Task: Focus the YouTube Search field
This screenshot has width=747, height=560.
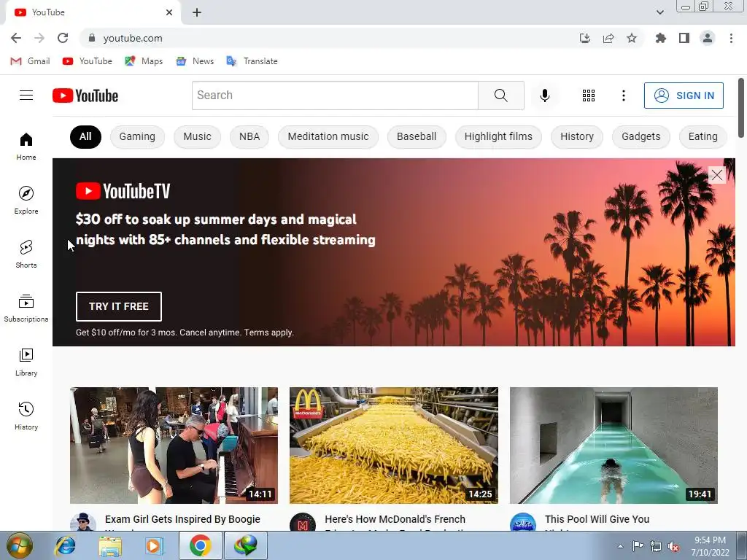Action: coord(335,96)
